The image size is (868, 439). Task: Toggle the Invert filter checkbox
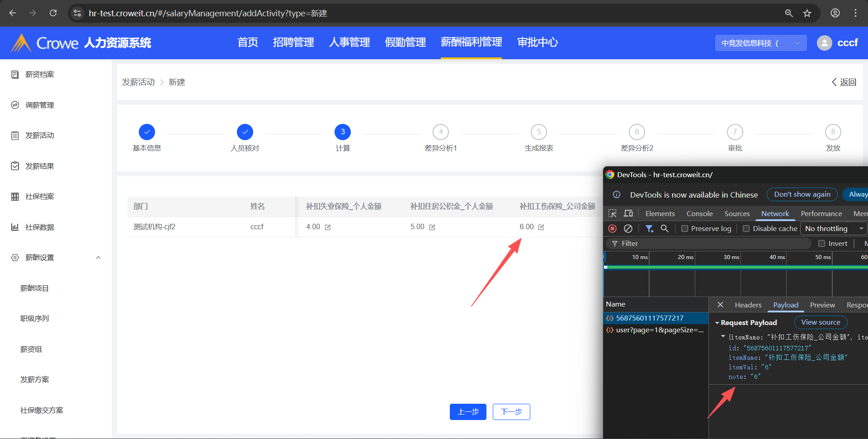821,244
